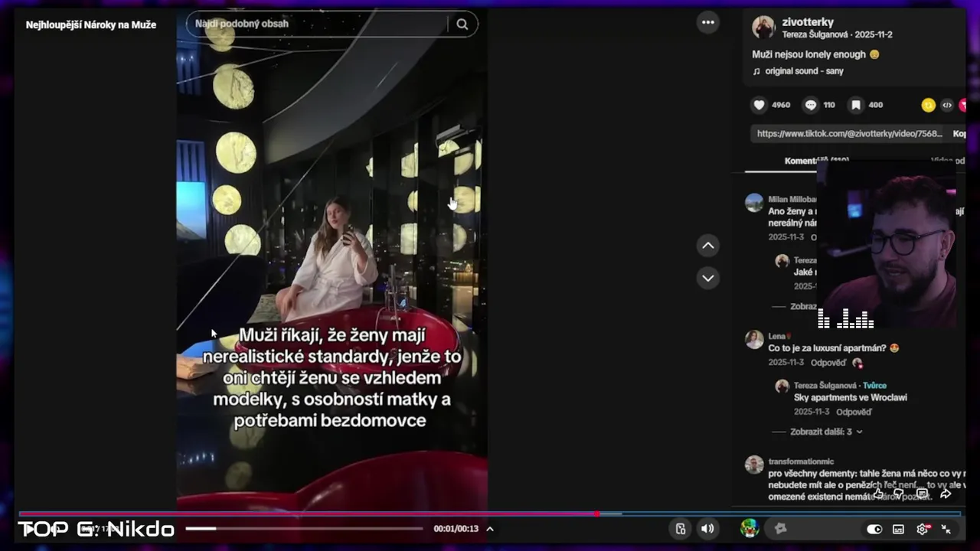This screenshot has height=551, width=980.
Task: Expand 'Zobrazit další: 3' replies
Action: point(826,432)
